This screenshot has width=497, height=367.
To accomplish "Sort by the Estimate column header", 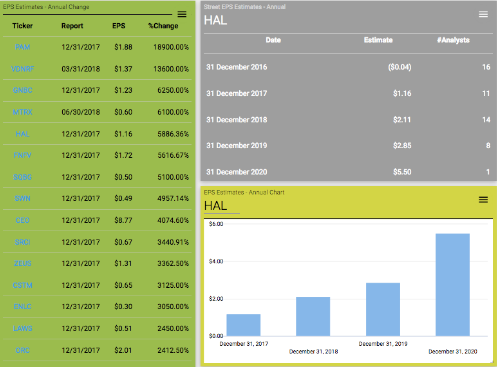I will tap(378, 40).
